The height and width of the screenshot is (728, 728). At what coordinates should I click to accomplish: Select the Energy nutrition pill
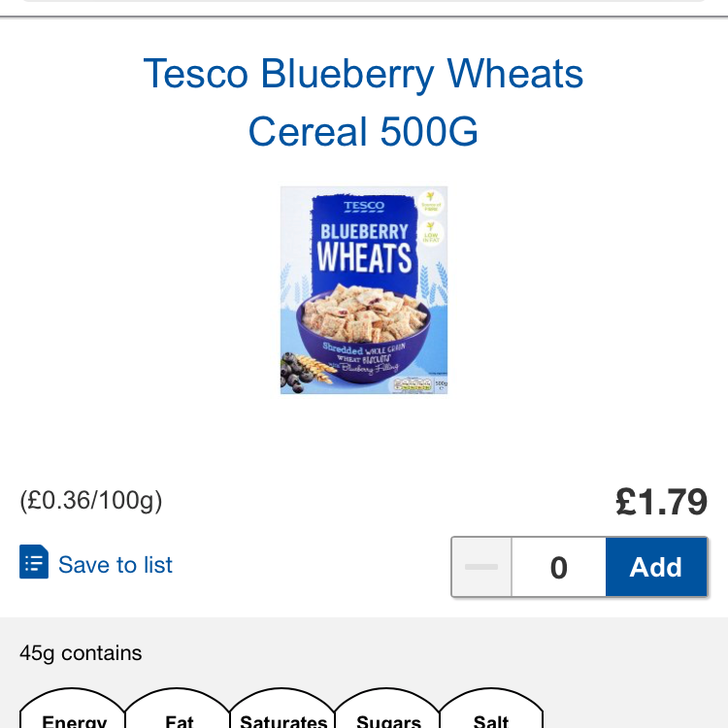(74, 716)
